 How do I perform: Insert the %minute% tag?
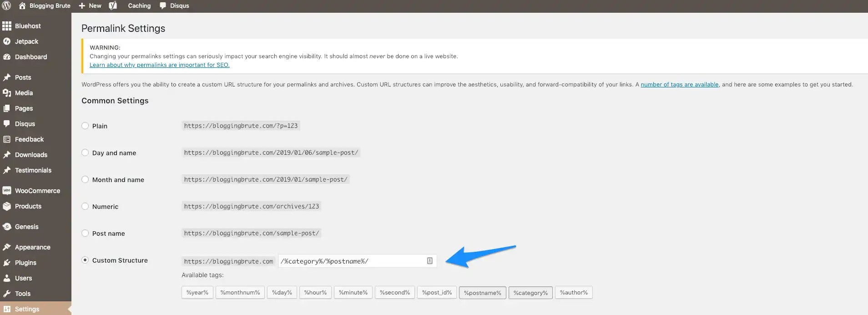pyautogui.click(x=353, y=293)
